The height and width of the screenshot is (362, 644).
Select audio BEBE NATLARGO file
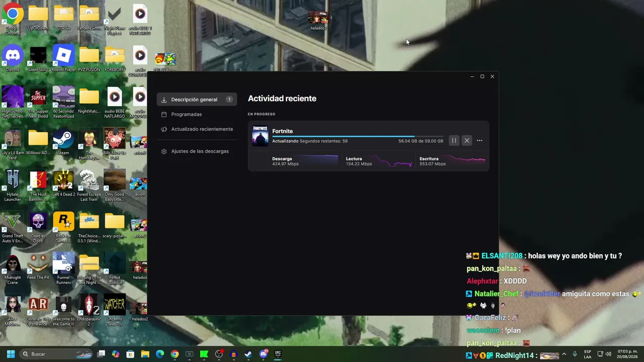tap(114, 103)
